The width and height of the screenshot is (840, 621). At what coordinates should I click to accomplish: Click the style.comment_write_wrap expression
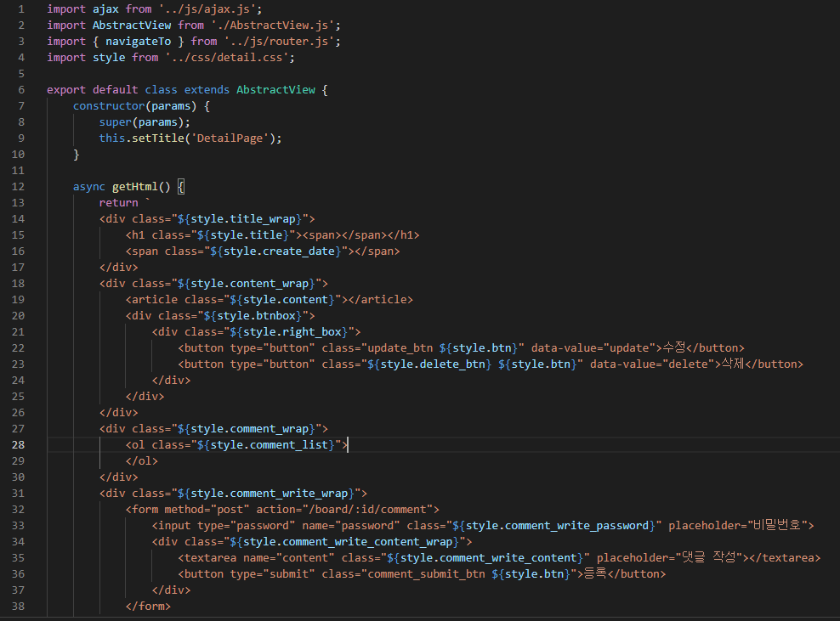(270, 493)
